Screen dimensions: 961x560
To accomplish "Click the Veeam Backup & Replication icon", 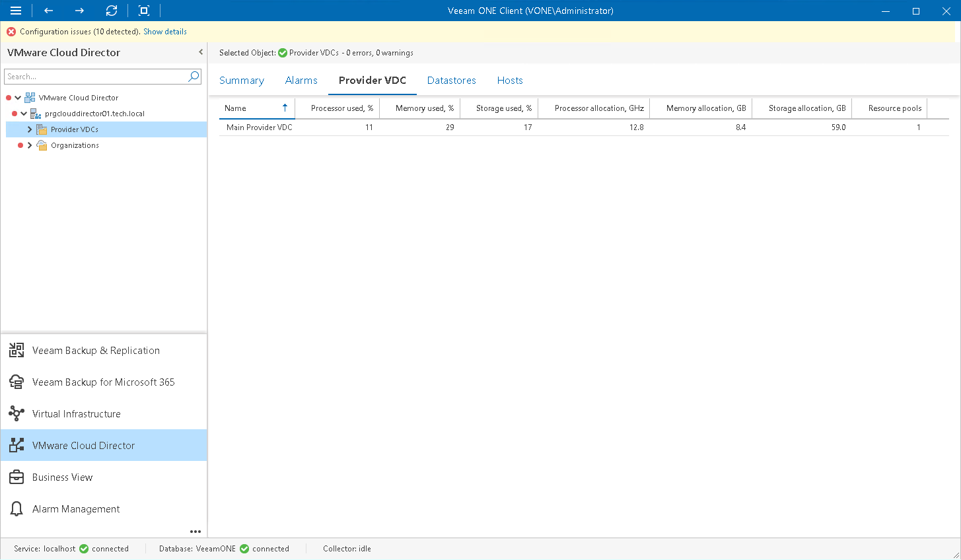I will [x=17, y=351].
